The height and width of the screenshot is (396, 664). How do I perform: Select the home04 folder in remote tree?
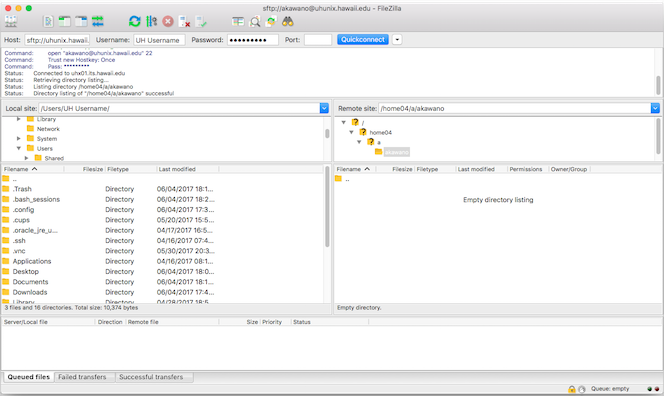[376, 132]
